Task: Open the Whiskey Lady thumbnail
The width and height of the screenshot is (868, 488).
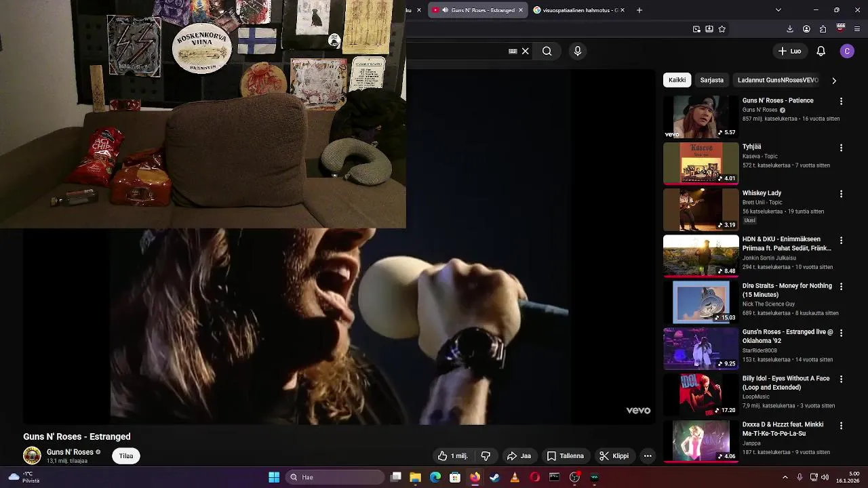Action: pyautogui.click(x=701, y=209)
